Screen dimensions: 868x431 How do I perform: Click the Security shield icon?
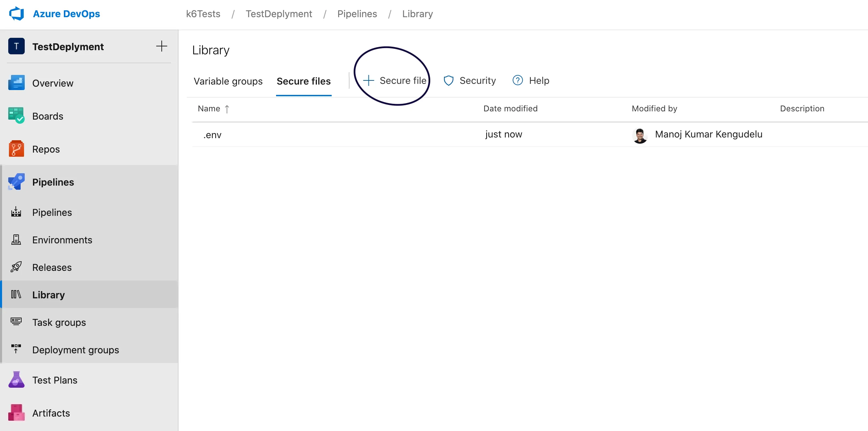point(449,80)
